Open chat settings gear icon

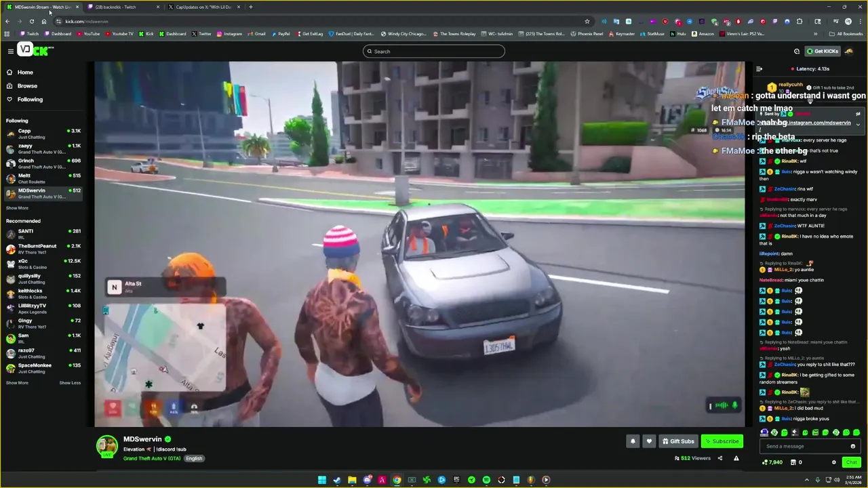click(x=834, y=462)
